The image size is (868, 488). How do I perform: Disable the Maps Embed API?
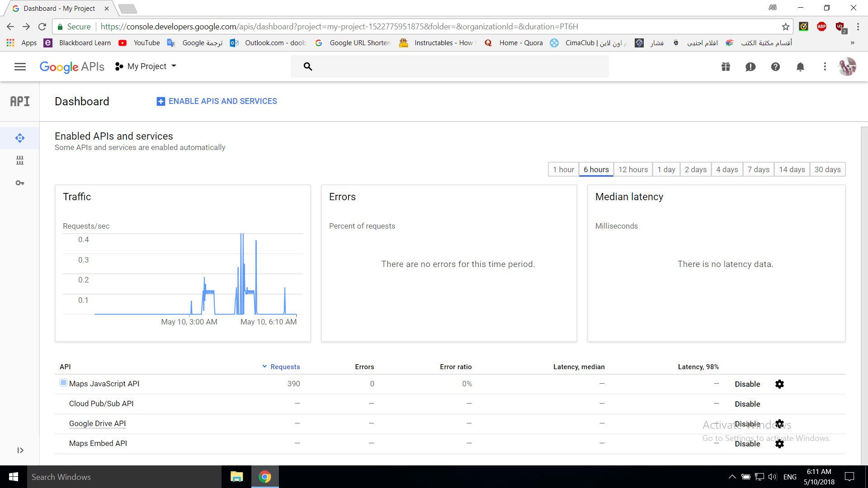pyautogui.click(x=747, y=444)
